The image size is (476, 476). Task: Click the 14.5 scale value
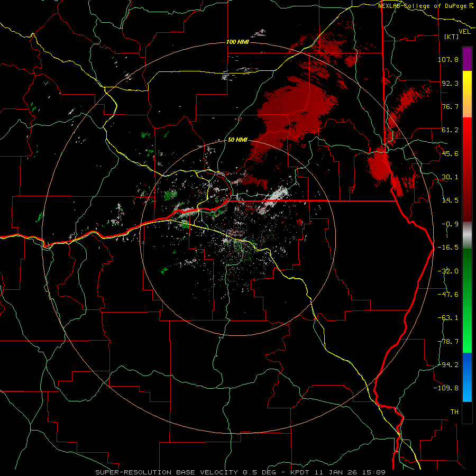(450, 200)
